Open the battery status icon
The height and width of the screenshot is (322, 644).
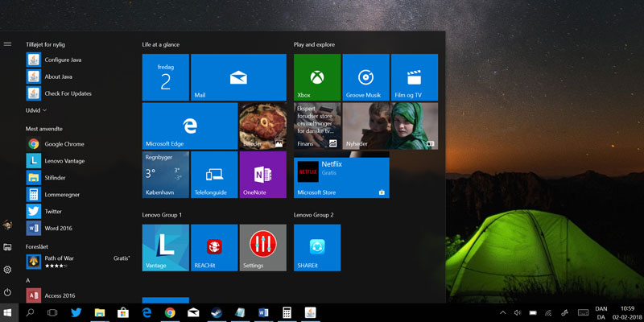(533, 313)
